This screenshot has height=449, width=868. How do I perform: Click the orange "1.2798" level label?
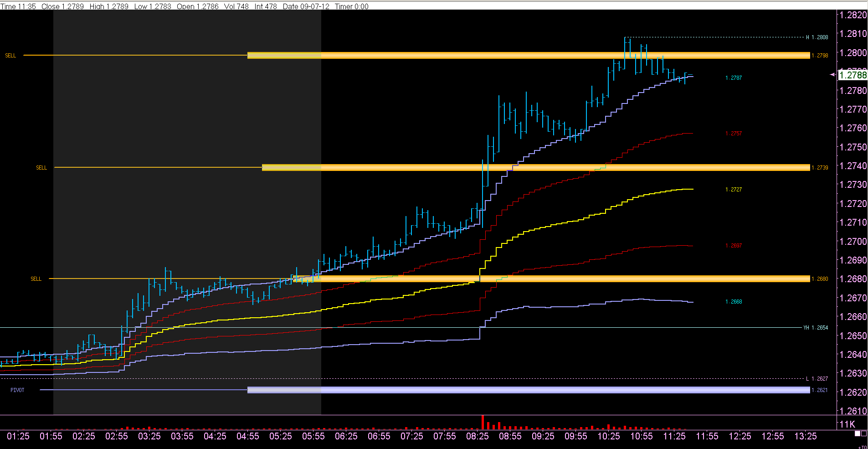pyautogui.click(x=820, y=56)
